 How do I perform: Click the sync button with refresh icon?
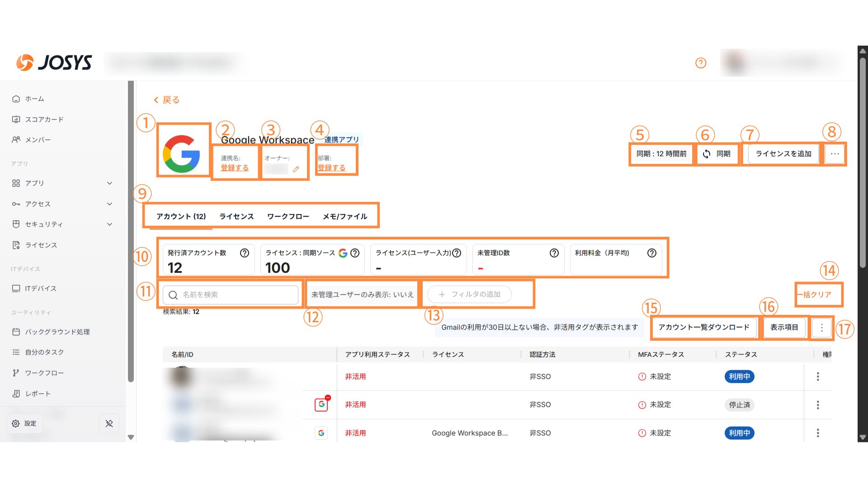(717, 154)
